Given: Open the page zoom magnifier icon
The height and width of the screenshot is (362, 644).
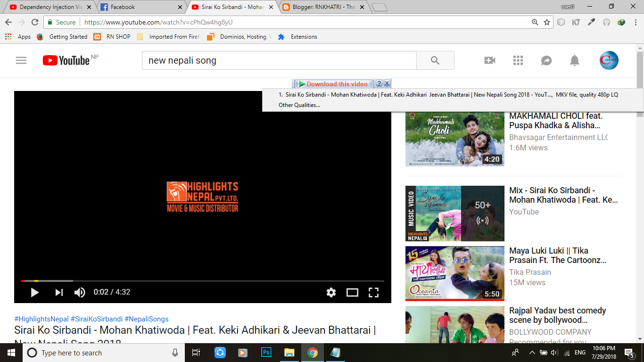Looking at the screenshot, I should [535, 22].
